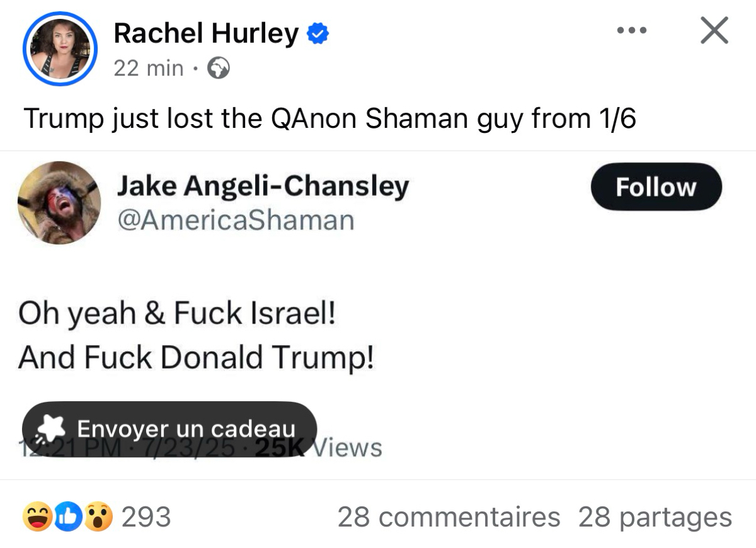Click Rachel Hurley's profile picture
The image size is (756, 548).
tap(60, 48)
